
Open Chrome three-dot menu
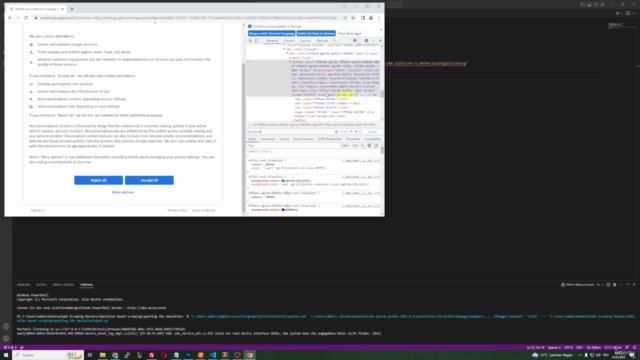[x=379, y=18]
